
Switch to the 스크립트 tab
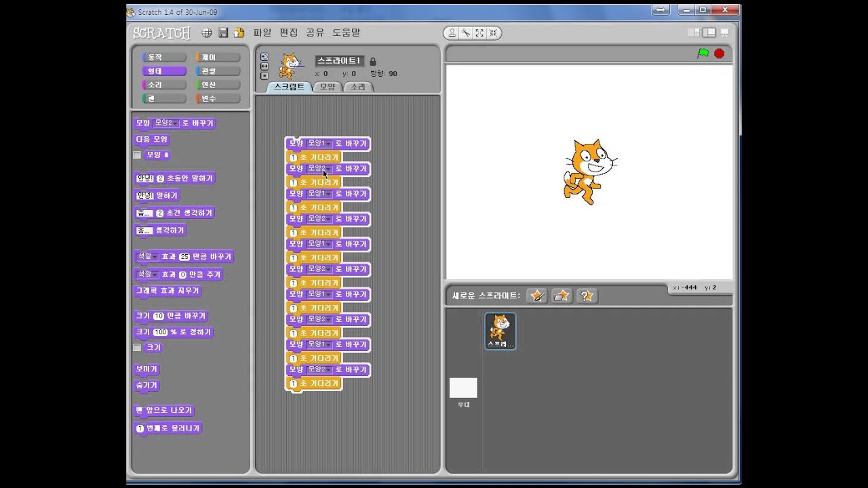click(x=290, y=87)
